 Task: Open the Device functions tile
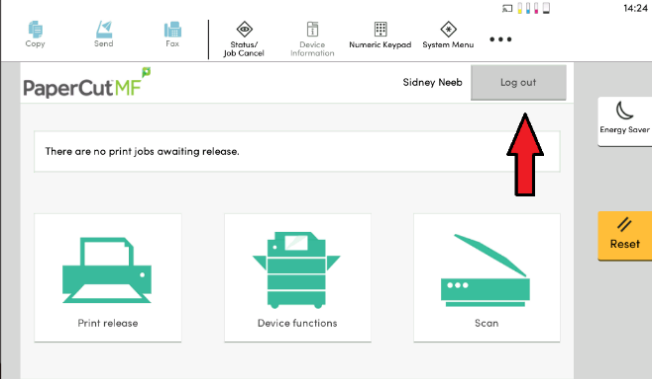click(297, 277)
